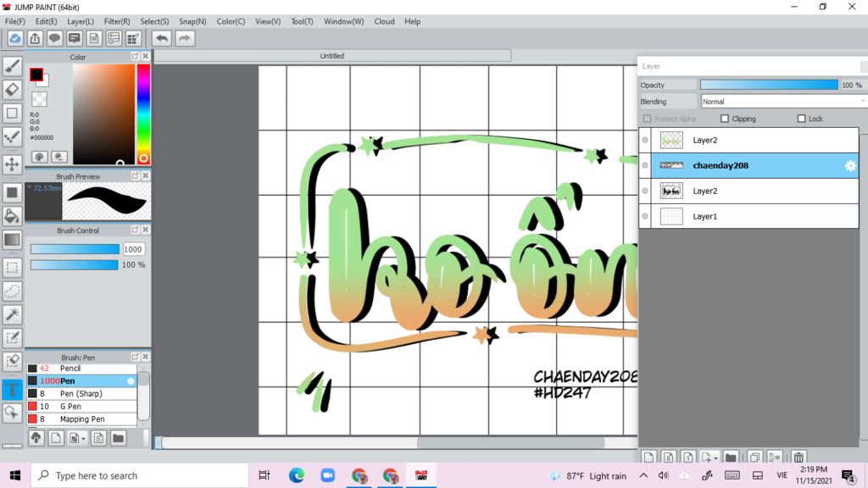Expand add-layer dropdown arrow in Layer panel

715,458
